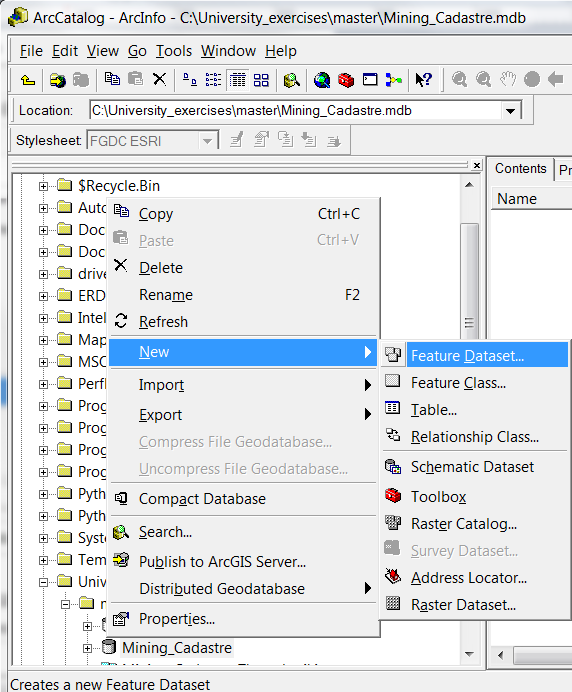
Task: Click the Connect to Folder icon
Action: [58, 80]
